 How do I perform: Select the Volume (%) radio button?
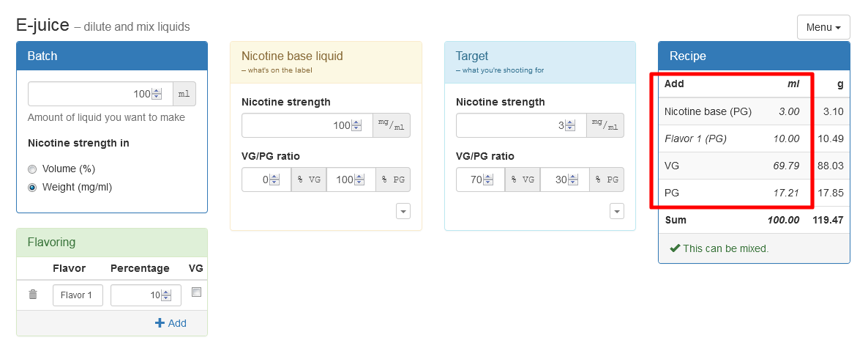pyautogui.click(x=32, y=169)
